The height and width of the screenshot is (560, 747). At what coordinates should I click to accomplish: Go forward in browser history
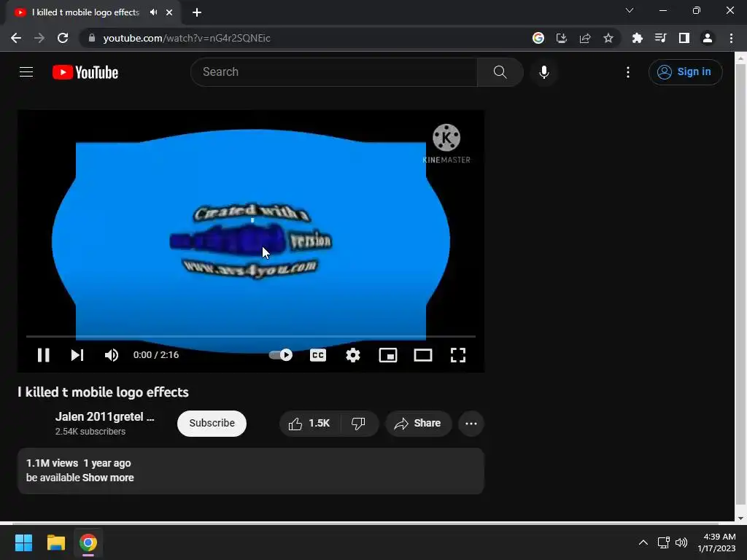click(x=39, y=38)
